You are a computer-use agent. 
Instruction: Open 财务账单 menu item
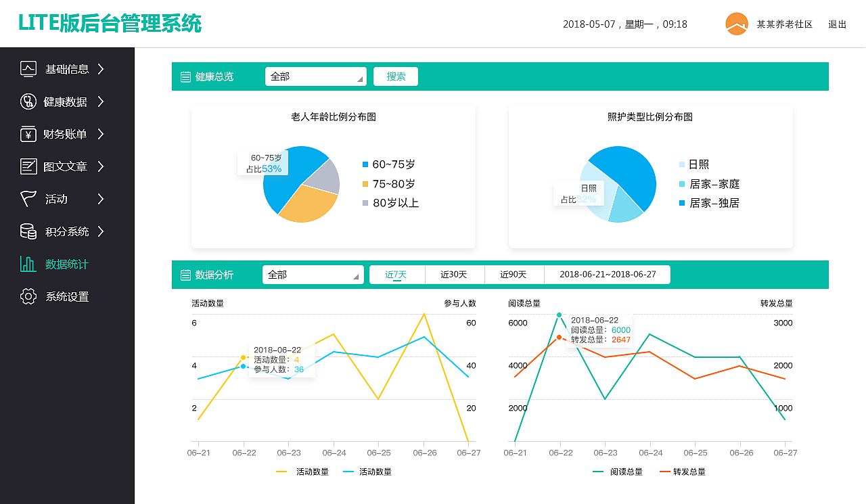click(66, 134)
